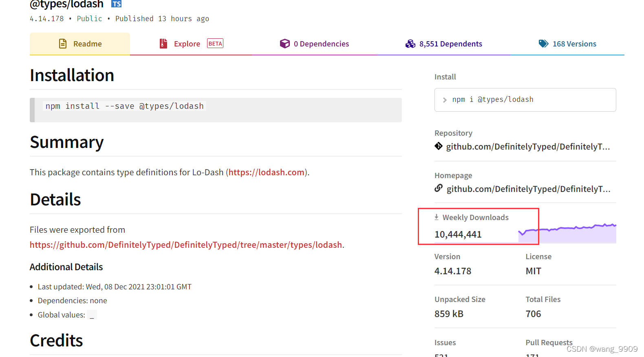Viewport: 644px width, 357px height.
Task: Click the version value 4.14.178 in sidebar
Action: (453, 271)
